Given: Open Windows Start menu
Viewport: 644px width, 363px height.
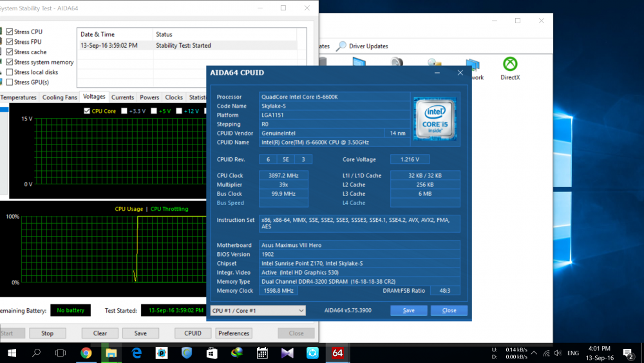Looking at the screenshot, I should point(12,353).
